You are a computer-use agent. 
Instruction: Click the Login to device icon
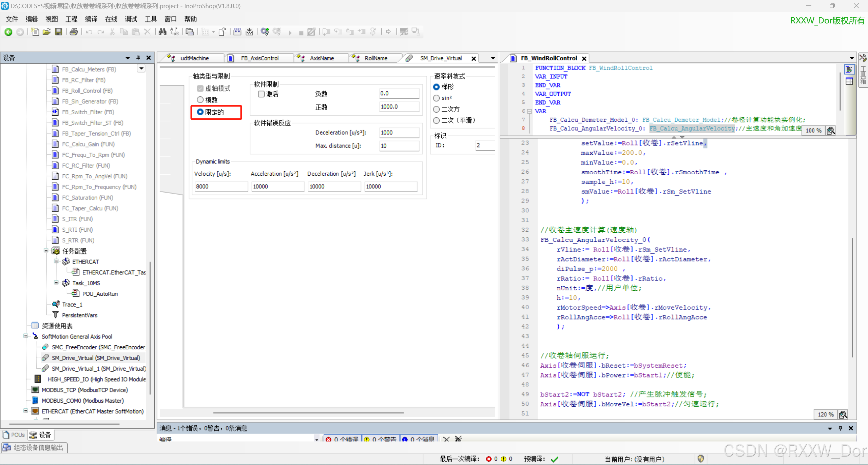(x=265, y=32)
